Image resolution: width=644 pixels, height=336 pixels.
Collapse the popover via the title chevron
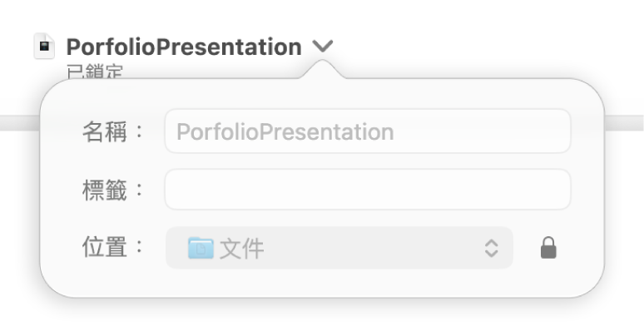324,47
